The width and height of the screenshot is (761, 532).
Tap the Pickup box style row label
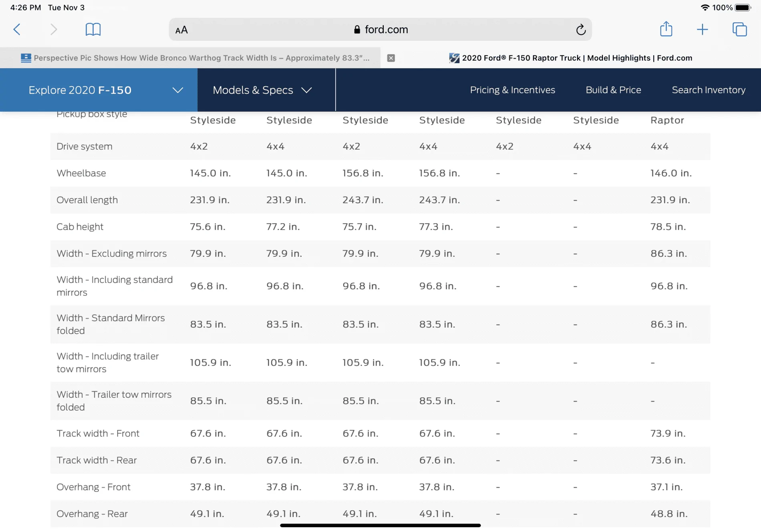[x=92, y=114]
